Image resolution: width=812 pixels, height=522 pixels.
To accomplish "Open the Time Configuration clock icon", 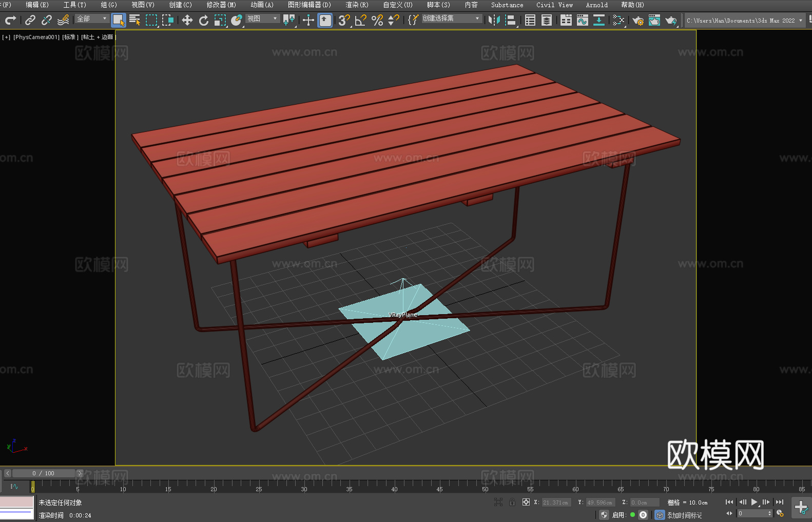I will (780, 513).
